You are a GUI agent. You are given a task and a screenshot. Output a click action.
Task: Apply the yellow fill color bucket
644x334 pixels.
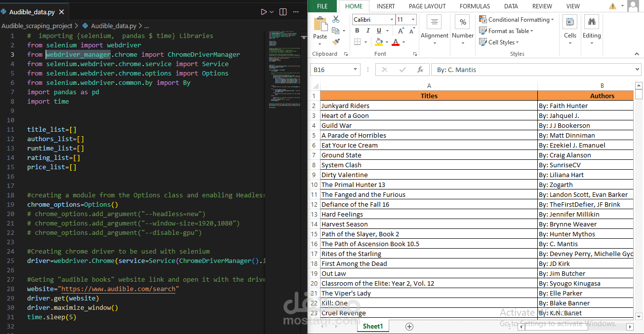coord(379,42)
